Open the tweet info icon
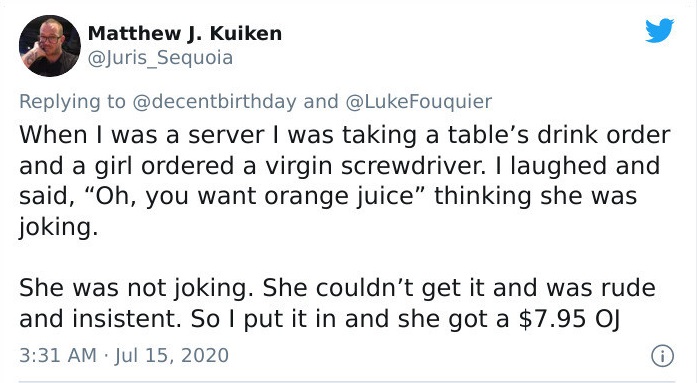 pos(662,356)
